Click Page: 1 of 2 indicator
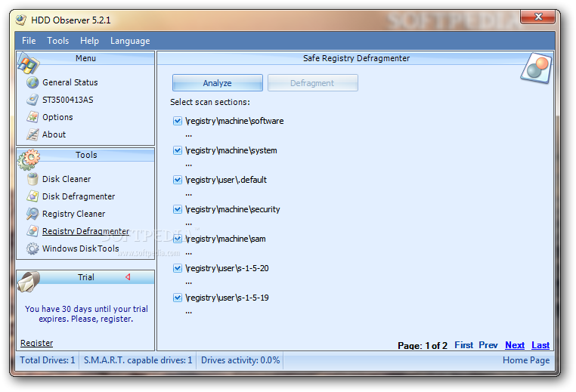This screenshot has height=392, width=576. [x=423, y=345]
